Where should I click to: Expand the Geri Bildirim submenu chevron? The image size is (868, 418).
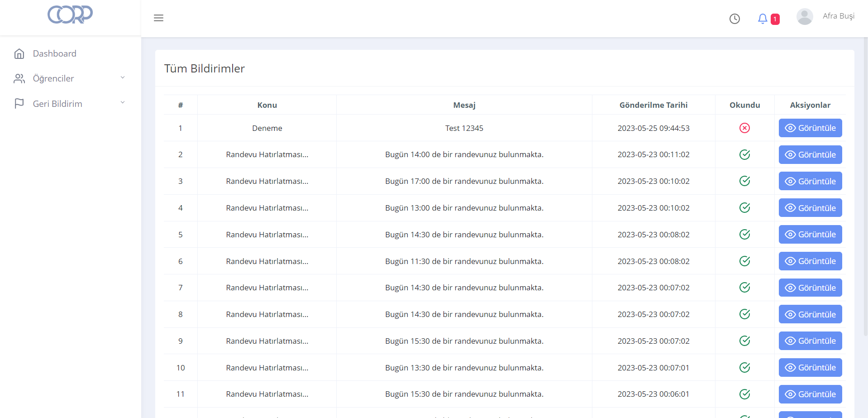click(x=122, y=103)
